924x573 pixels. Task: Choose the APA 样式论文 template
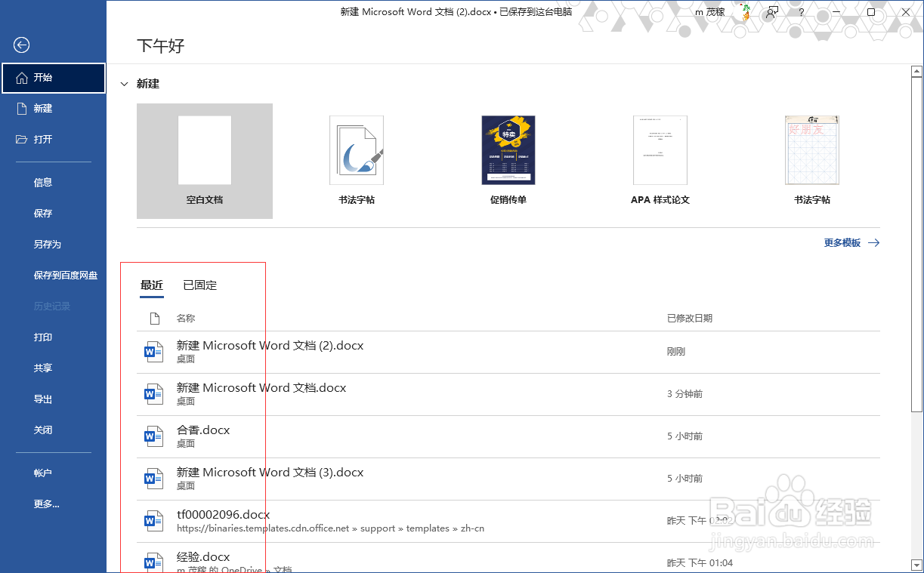pyautogui.click(x=660, y=161)
